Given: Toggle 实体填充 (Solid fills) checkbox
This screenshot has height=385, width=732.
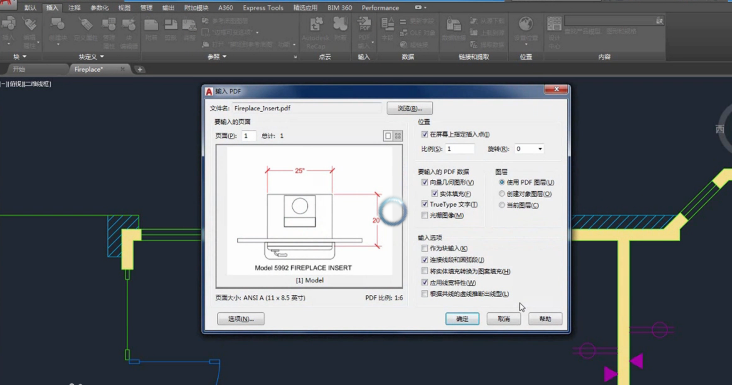Looking at the screenshot, I should click(435, 194).
